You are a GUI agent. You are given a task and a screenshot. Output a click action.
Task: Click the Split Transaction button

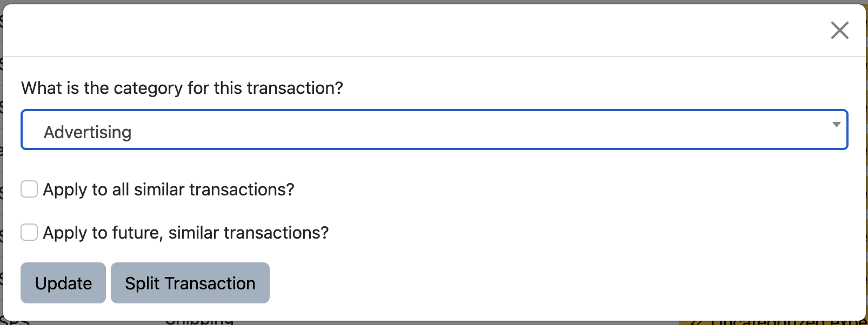pyautogui.click(x=190, y=283)
